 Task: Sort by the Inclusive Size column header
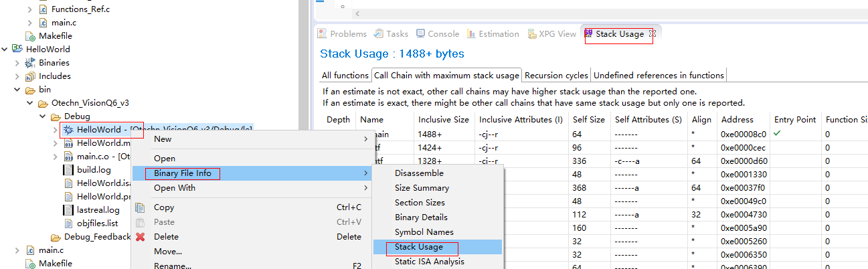pos(444,119)
